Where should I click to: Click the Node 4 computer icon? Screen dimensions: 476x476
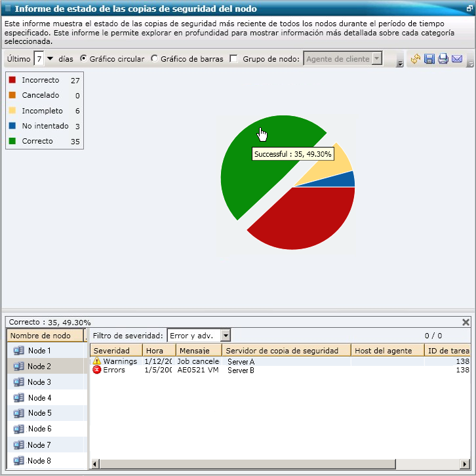(18, 398)
